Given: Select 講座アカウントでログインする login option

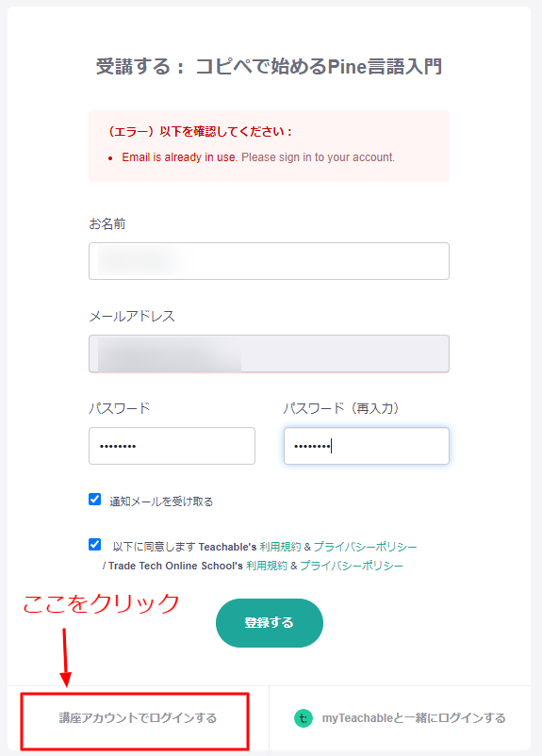Looking at the screenshot, I should pos(138,718).
